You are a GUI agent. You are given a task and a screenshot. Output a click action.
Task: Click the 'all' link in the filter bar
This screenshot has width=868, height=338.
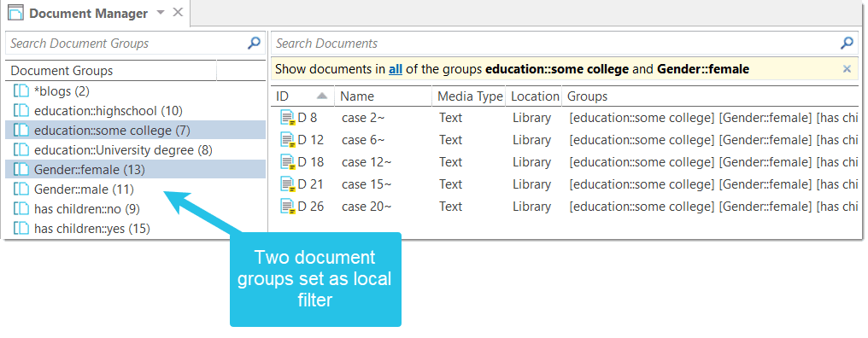396,69
